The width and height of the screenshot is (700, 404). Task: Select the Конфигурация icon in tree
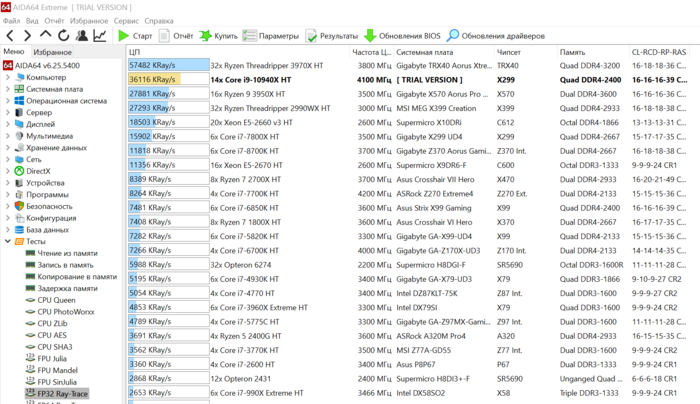click(x=19, y=218)
